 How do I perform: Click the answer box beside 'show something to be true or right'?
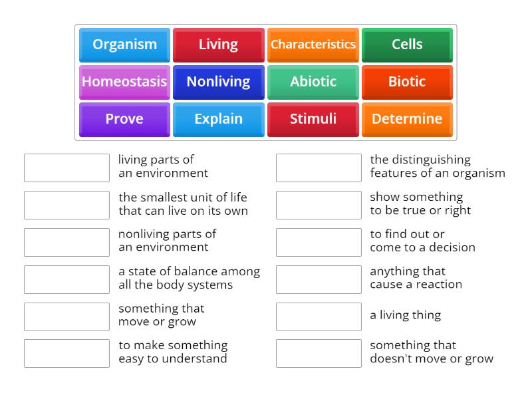coord(319,205)
